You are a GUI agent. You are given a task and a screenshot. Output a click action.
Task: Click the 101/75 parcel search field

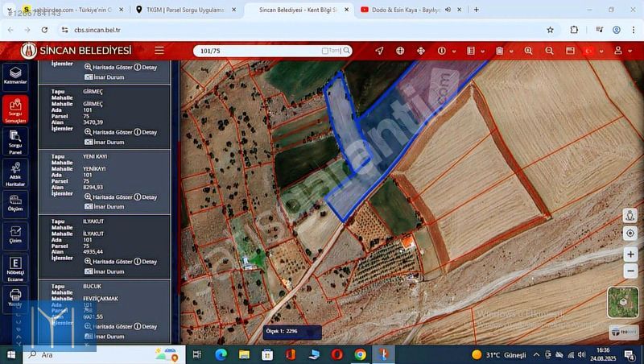(258, 51)
